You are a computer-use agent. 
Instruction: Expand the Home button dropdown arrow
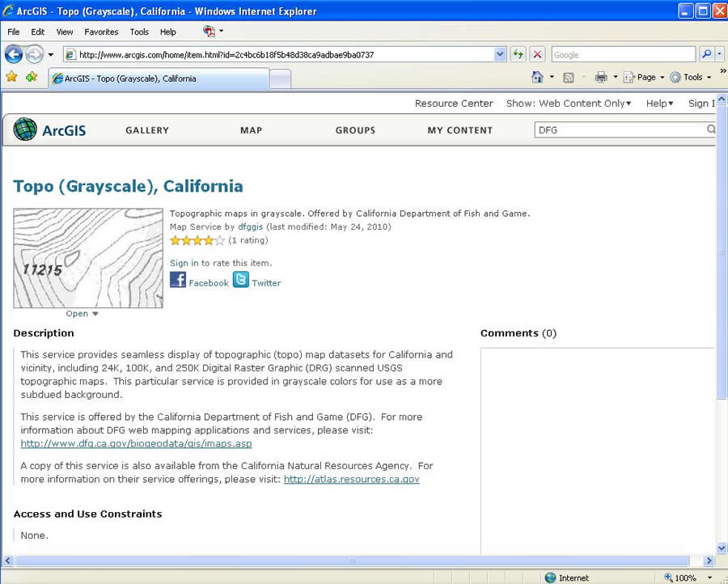click(x=552, y=77)
